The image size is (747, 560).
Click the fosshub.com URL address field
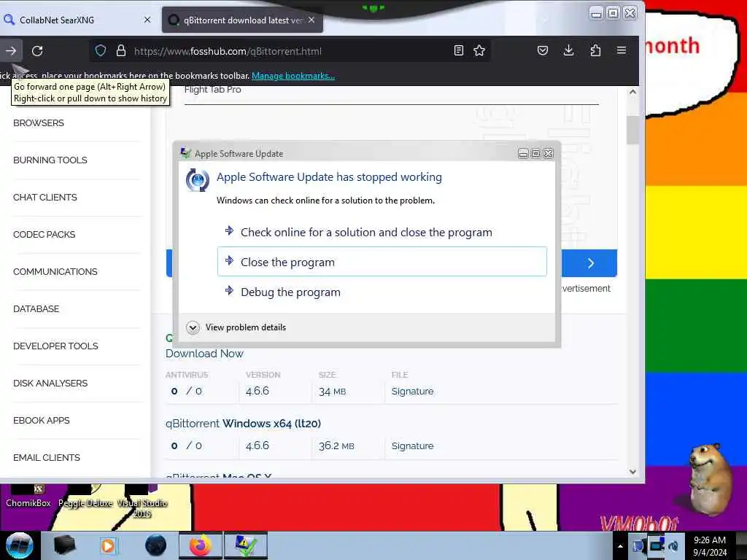coord(290,51)
